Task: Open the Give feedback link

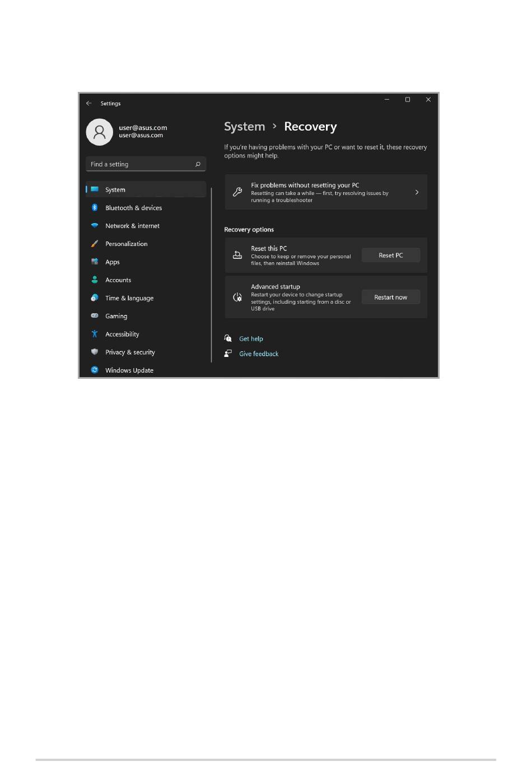Action: pyautogui.click(x=259, y=354)
